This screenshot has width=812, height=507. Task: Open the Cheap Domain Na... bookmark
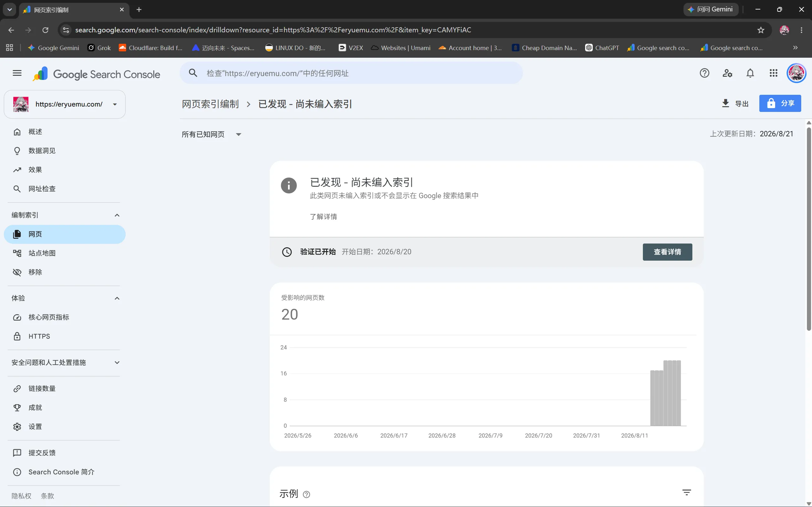(x=544, y=48)
